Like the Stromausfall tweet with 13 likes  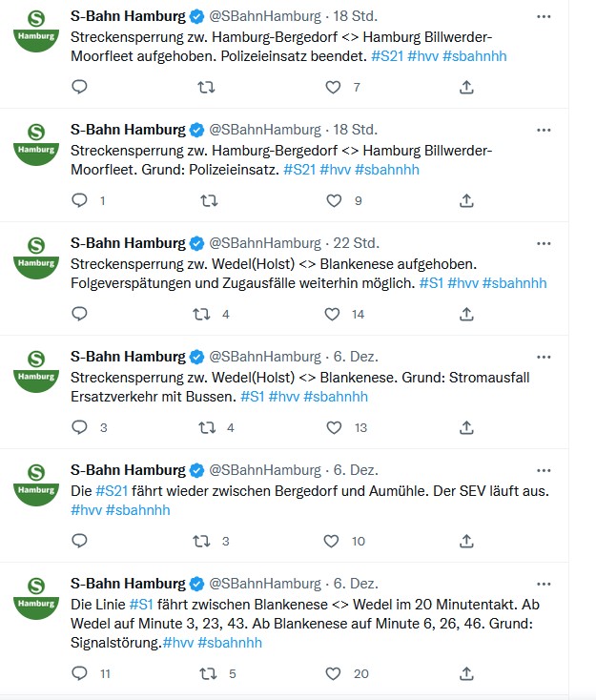point(333,427)
